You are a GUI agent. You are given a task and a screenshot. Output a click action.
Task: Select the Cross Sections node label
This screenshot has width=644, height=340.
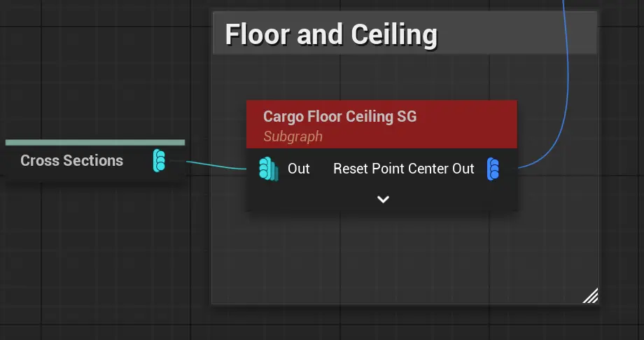click(x=71, y=161)
